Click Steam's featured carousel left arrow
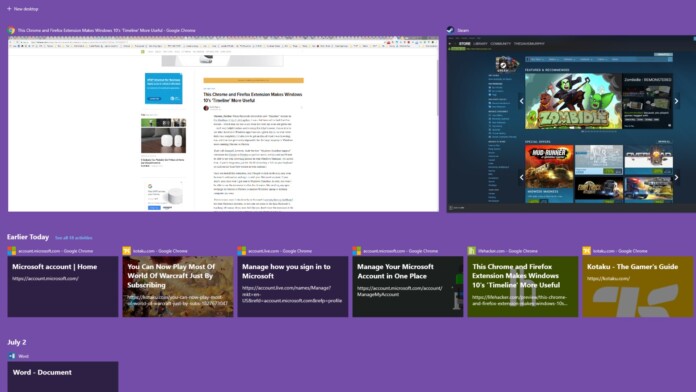696x392 pixels. pyautogui.click(x=522, y=101)
